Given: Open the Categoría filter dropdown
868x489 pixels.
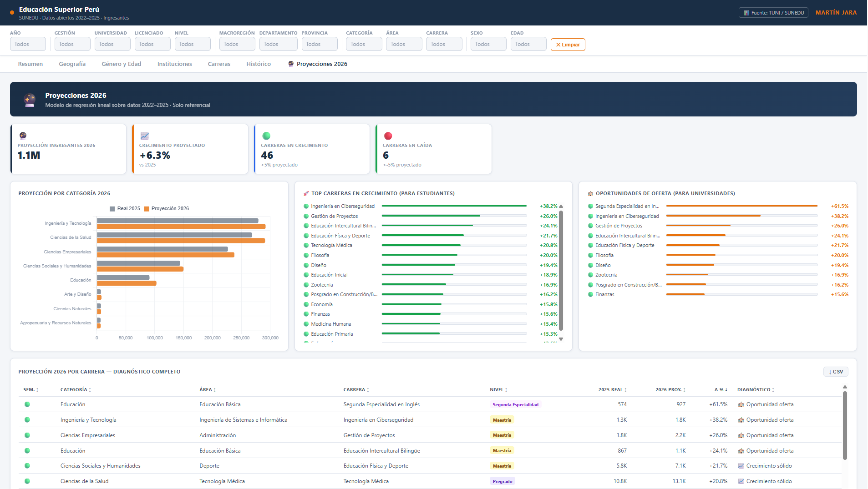Looking at the screenshot, I should (364, 44).
